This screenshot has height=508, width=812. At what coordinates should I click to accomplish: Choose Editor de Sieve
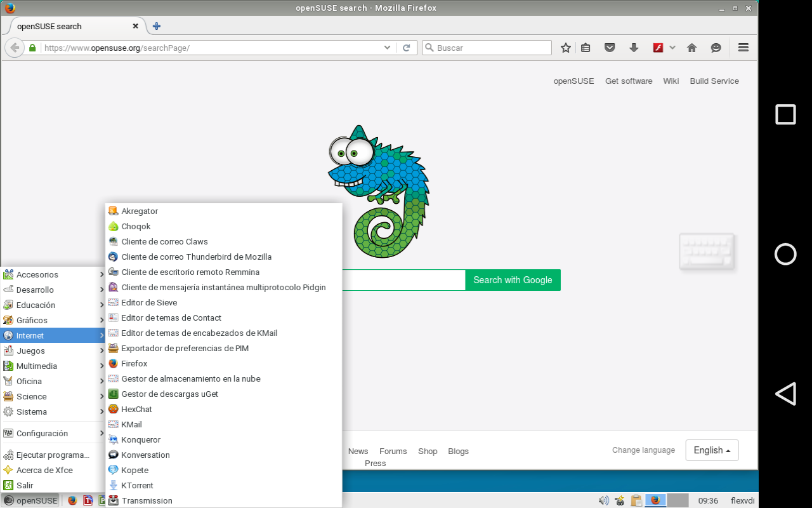[223, 302]
